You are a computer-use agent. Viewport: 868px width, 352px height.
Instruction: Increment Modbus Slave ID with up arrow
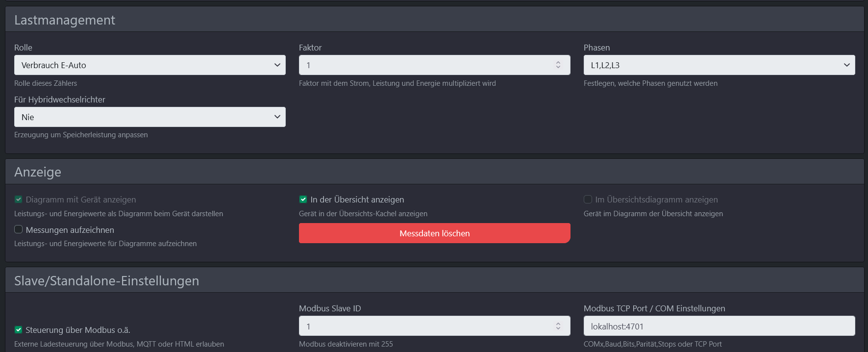pos(558,324)
